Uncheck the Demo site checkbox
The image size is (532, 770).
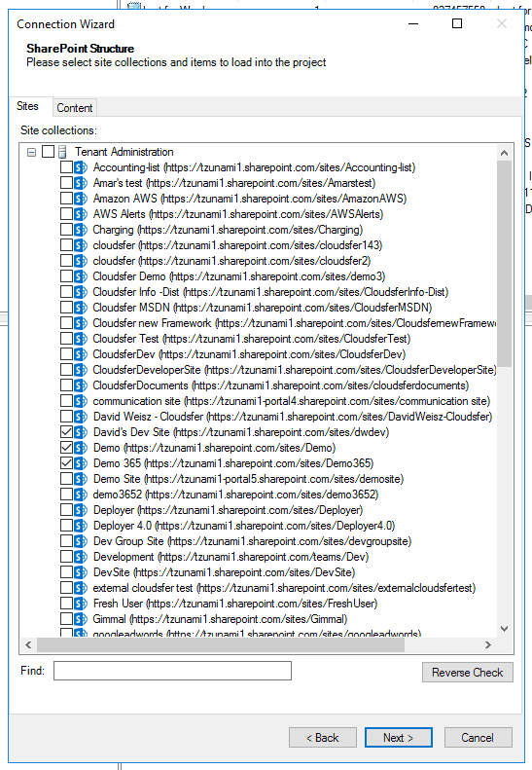(66, 448)
